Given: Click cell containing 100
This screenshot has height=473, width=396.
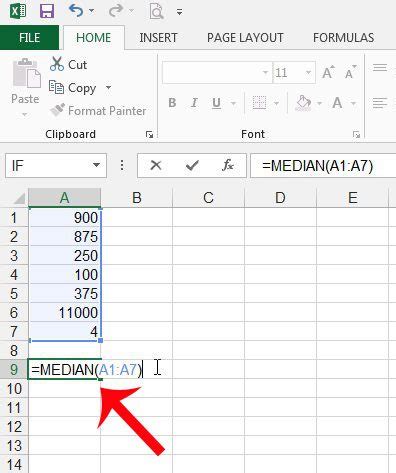Looking at the screenshot, I should pyautogui.click(x=64, y=275).
